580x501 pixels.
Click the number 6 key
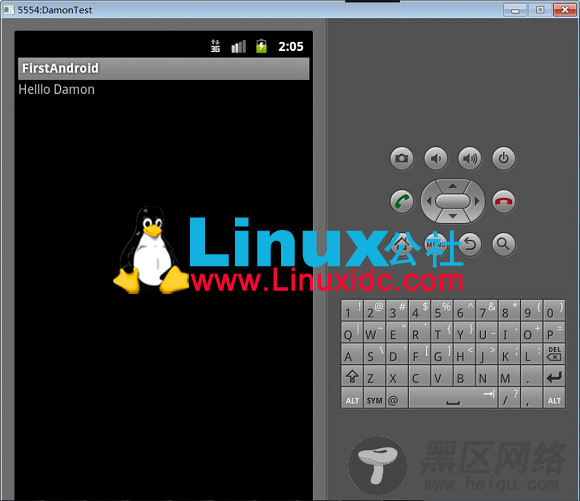pos(464,310)
